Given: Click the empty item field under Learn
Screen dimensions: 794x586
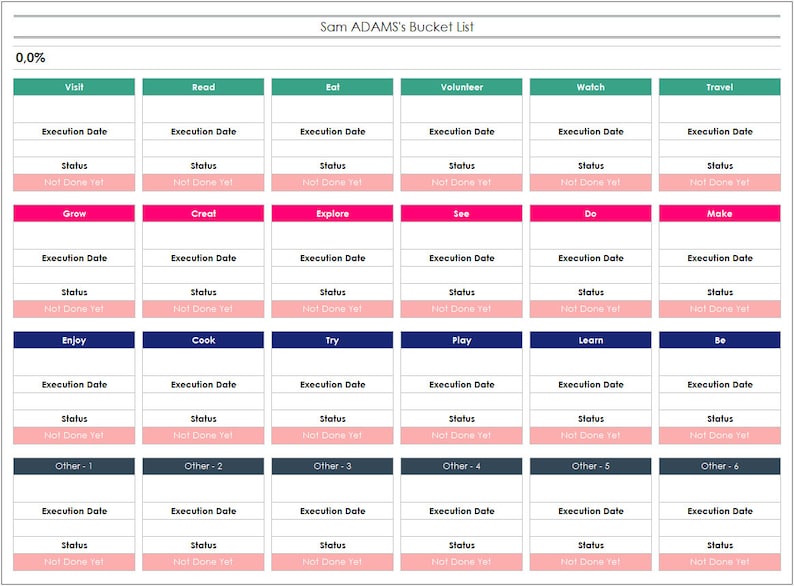Looking at the screenshot, I should 590,362.
